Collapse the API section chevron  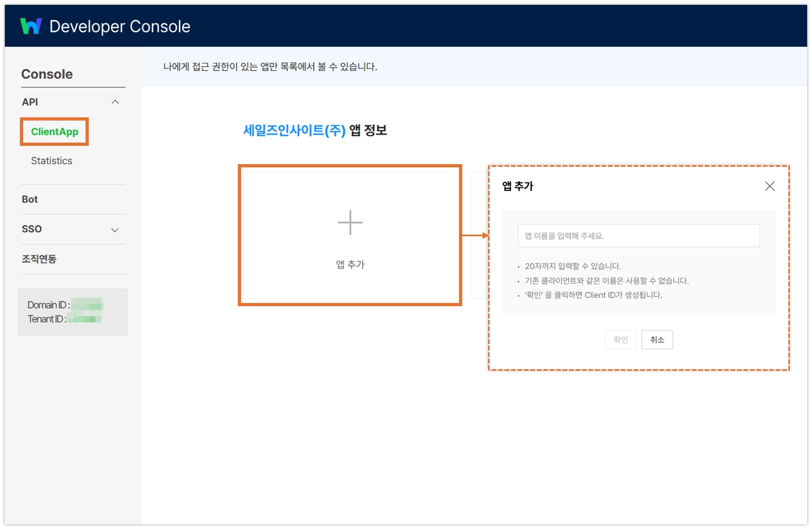(115, 102)
